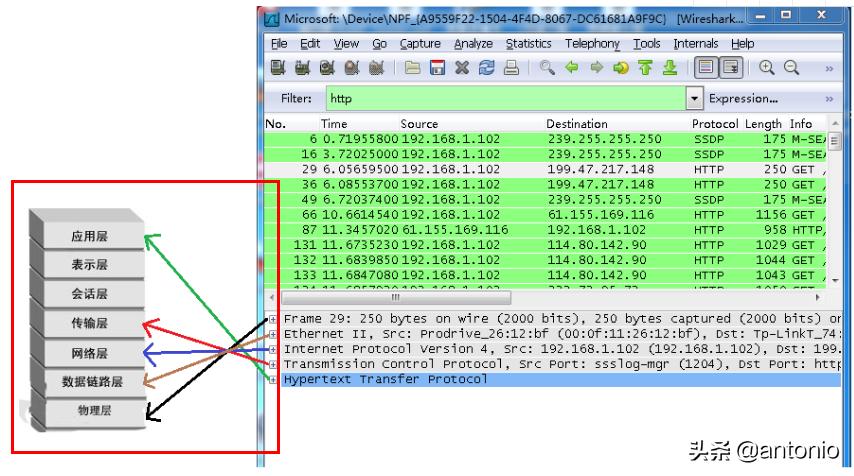Open the Go menu
854x476 pixels.
(x=380, y=44)
